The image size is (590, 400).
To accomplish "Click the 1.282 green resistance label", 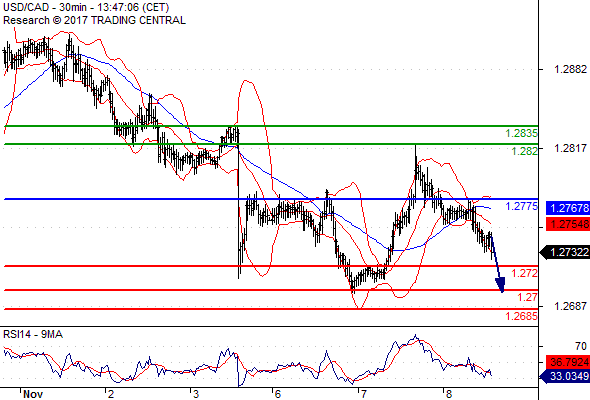I will tap(525, 151).
